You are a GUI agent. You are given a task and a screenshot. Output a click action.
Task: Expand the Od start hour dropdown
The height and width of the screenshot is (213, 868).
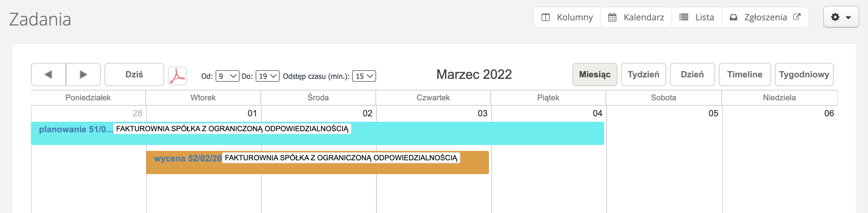coord(227,76)
